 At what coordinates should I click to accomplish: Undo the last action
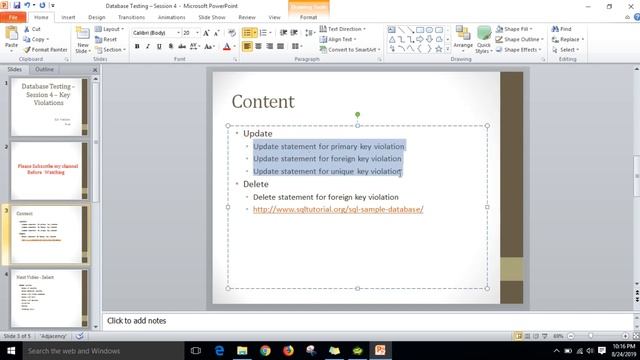tap(27, 5)
